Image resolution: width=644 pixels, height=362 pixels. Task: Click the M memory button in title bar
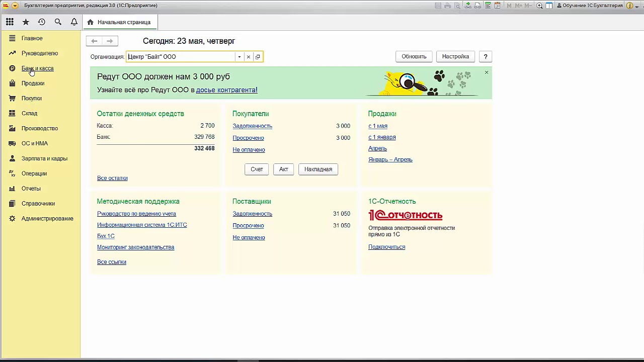(509, 6)
